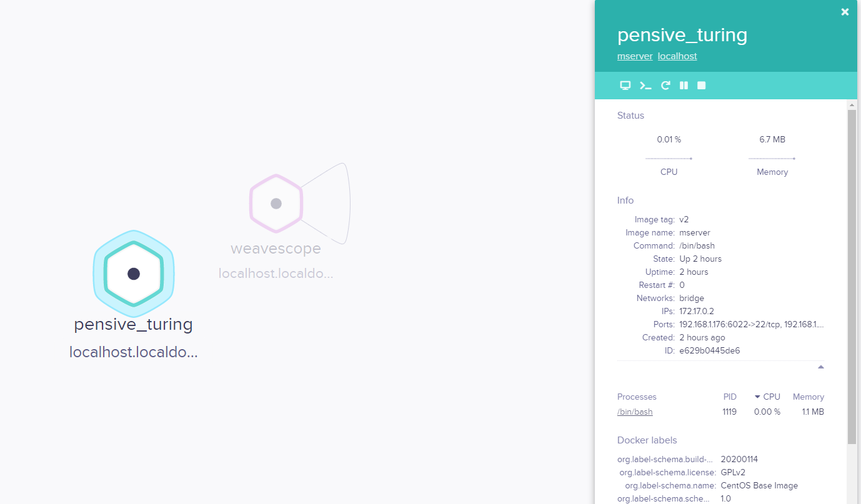The image size is (861, 504).
Task: Click the truncated Ports value text
Action: coord(752,324)
